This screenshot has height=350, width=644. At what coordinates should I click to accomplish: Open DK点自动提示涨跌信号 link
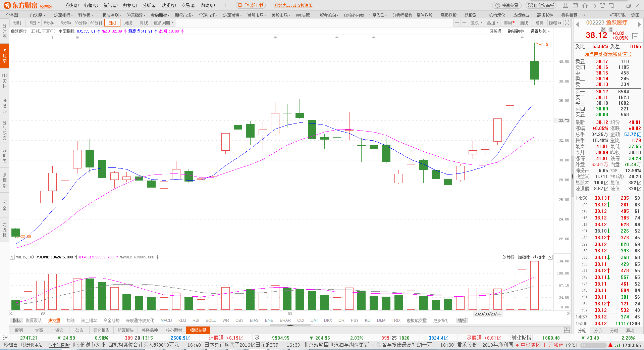(x=608, y=54)
